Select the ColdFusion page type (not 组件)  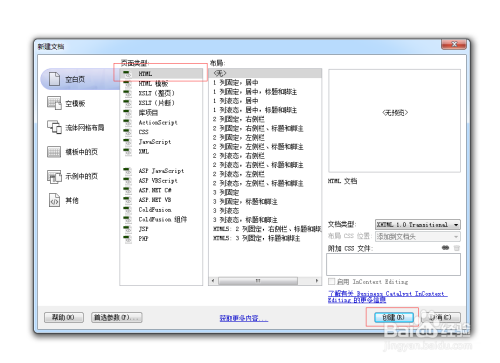[x=155, y=210]
